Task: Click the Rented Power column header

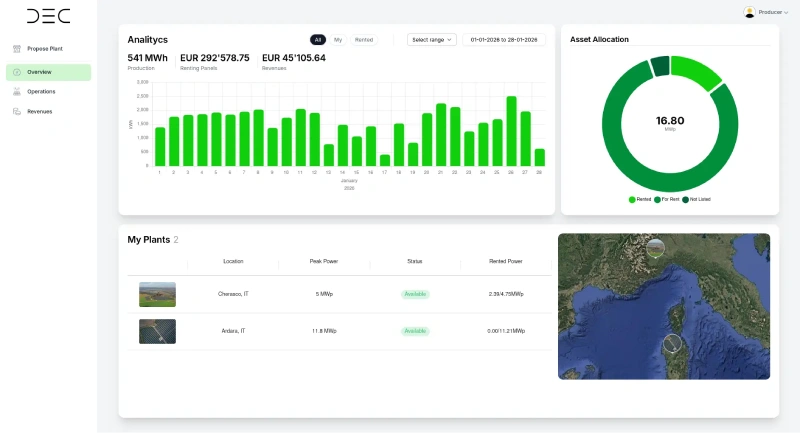Action: tap(506, 261)
